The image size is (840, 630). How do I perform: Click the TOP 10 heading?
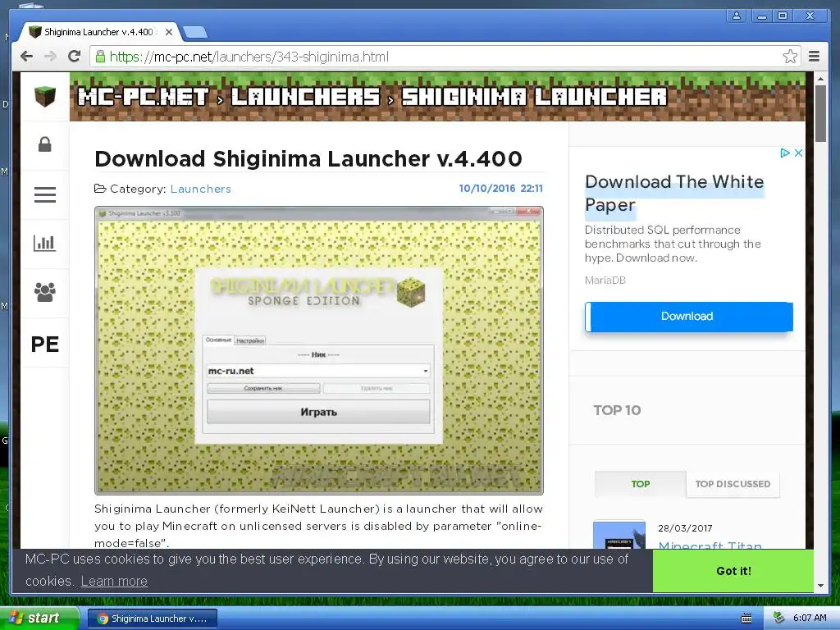[617, 410]
